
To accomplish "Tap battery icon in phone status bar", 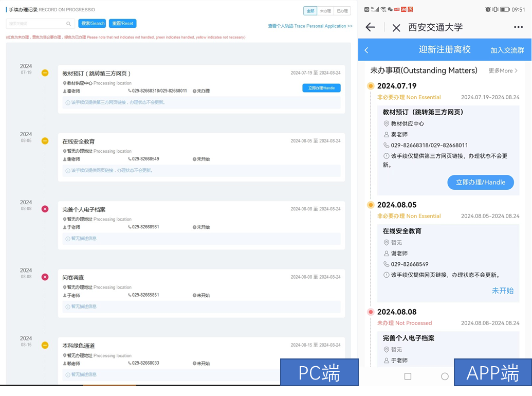I will coord(505,9).
